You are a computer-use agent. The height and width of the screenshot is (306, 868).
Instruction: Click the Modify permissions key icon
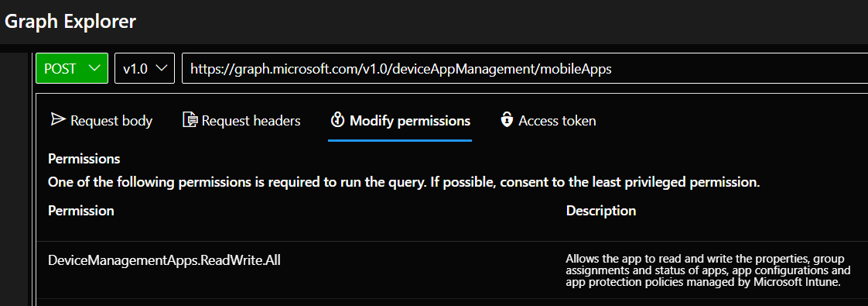[x=337, y=120]
